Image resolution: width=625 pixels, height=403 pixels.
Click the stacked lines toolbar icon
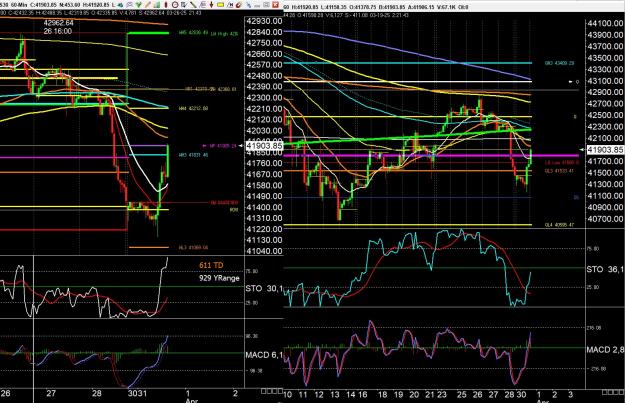(202, 5)
